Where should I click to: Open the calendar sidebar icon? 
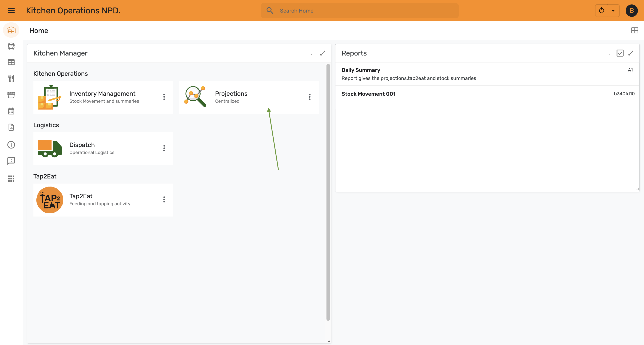pos(11,111)
